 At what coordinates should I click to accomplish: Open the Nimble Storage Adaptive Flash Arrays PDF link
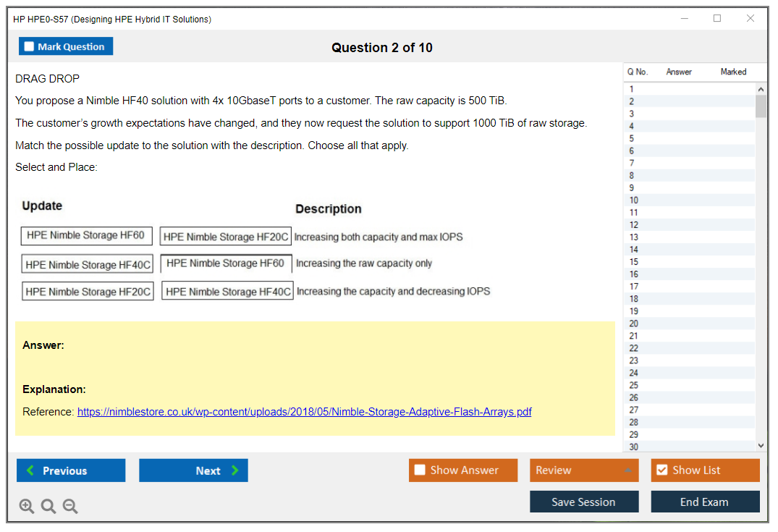(x=304, y=412)
